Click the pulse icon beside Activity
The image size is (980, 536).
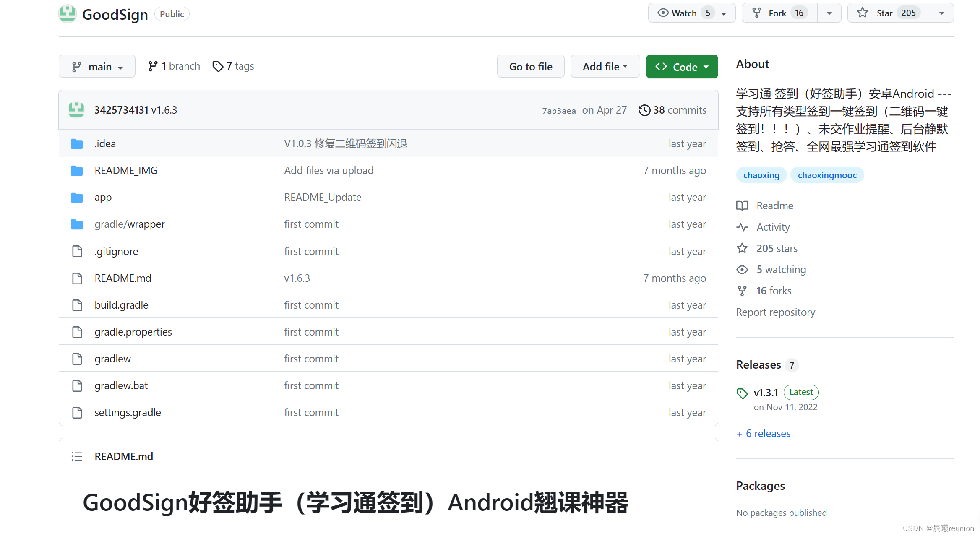tap(742, 227)
